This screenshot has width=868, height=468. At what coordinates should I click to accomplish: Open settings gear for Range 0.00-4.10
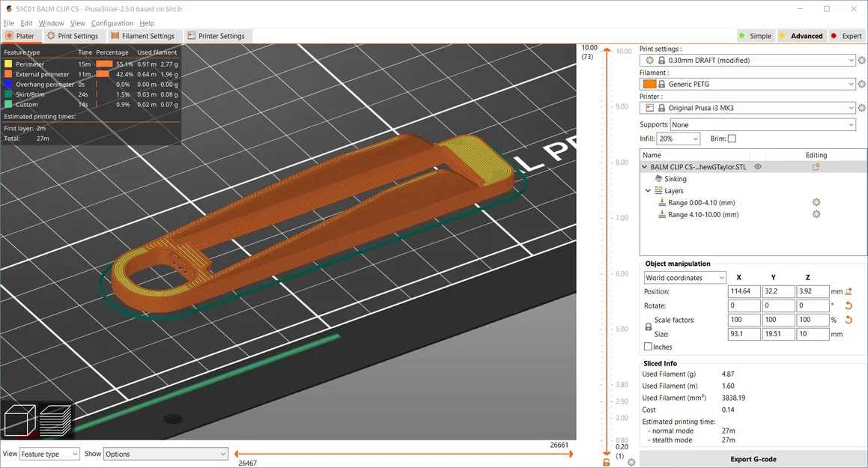click(816, 202)
